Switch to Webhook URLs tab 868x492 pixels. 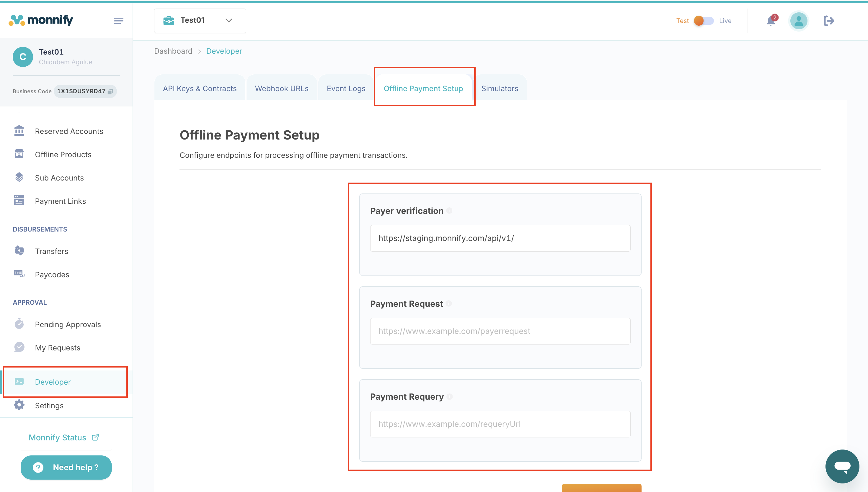click(281, 88)
